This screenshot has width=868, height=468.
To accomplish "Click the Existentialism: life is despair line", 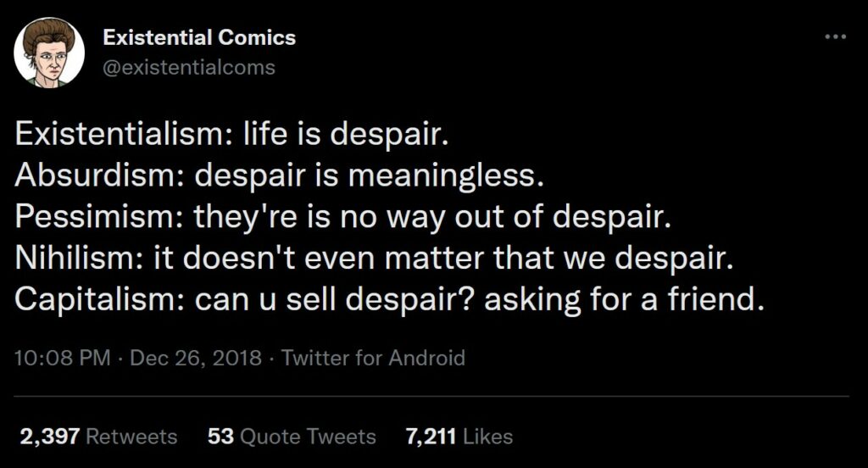I will (231, 135).
